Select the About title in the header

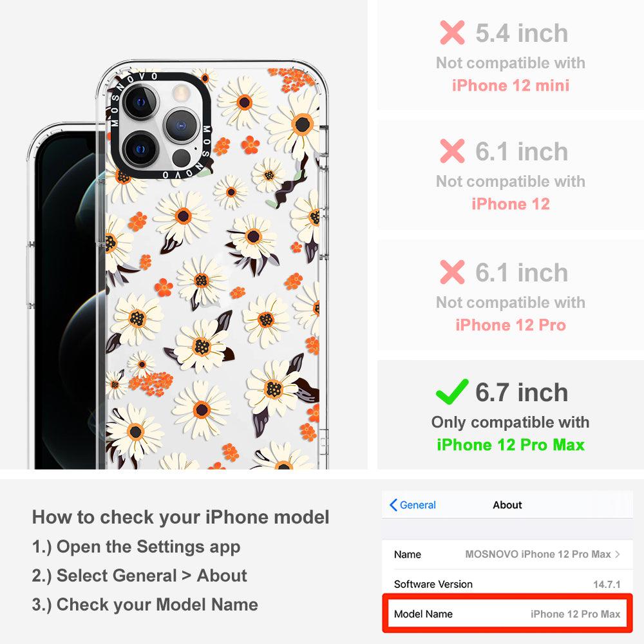pyautogui.click(x=507, y=505)
